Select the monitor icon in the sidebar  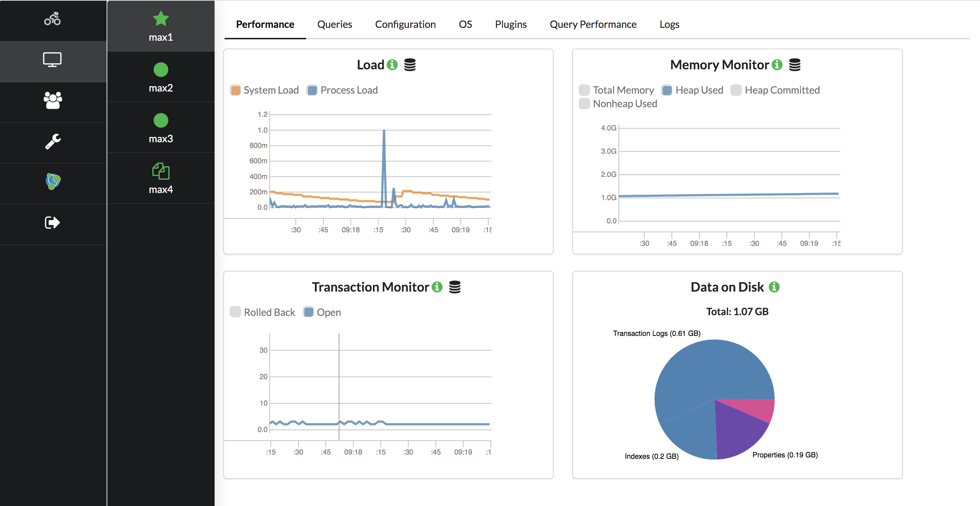click(x=53, y=60)
